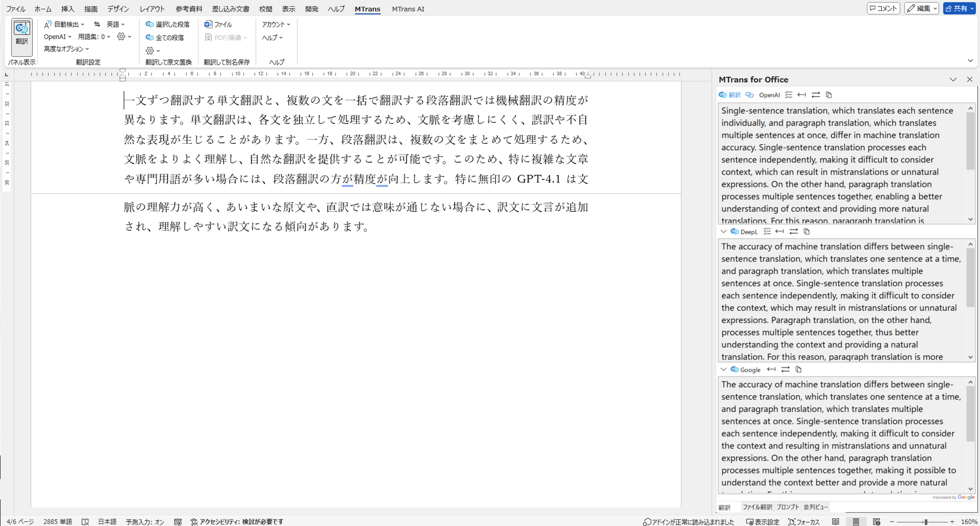Screen dimensions: 980x526
Task: Click the swap icon in OpenAI row
Action: click(815, 95)
